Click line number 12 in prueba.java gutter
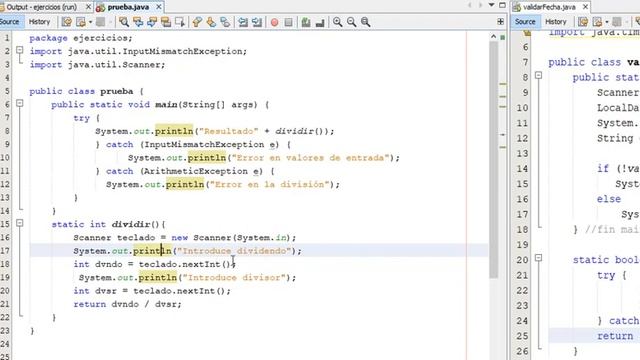Screen dimensions: 640x360 (5, 184)
